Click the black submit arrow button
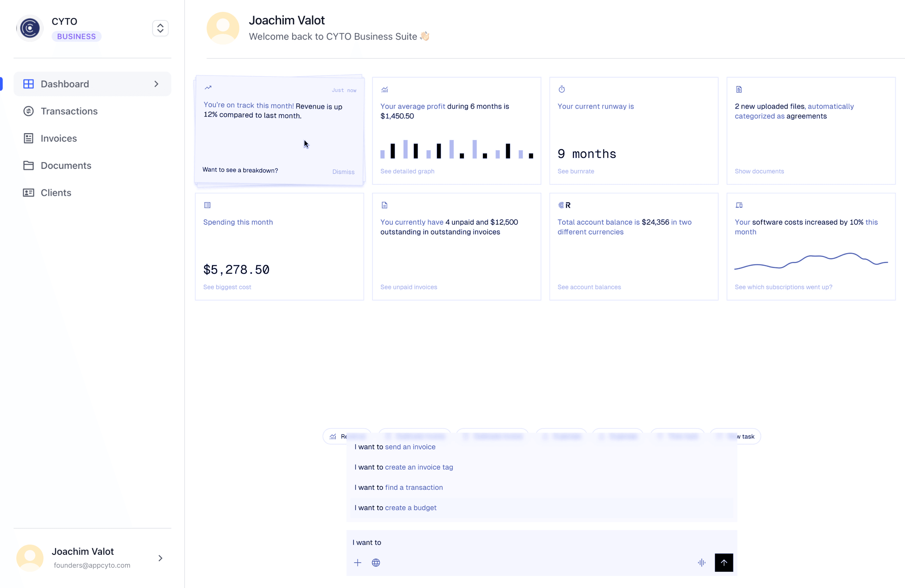This screenshot has height=588, width=905. click(x=724, y=563)
